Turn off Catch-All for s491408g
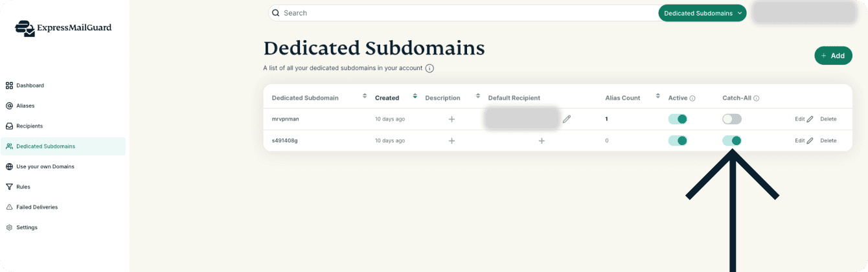This screenshot has height=272, width=868. 732,141
